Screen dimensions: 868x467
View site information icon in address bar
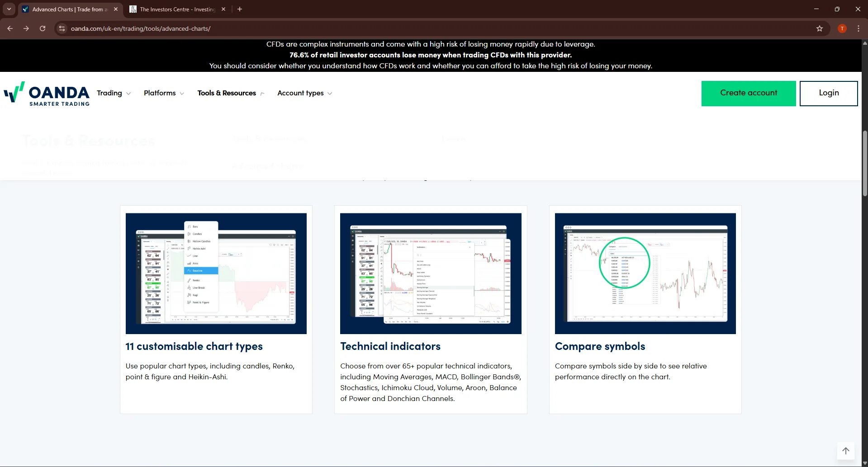click(x=62, y=28)
